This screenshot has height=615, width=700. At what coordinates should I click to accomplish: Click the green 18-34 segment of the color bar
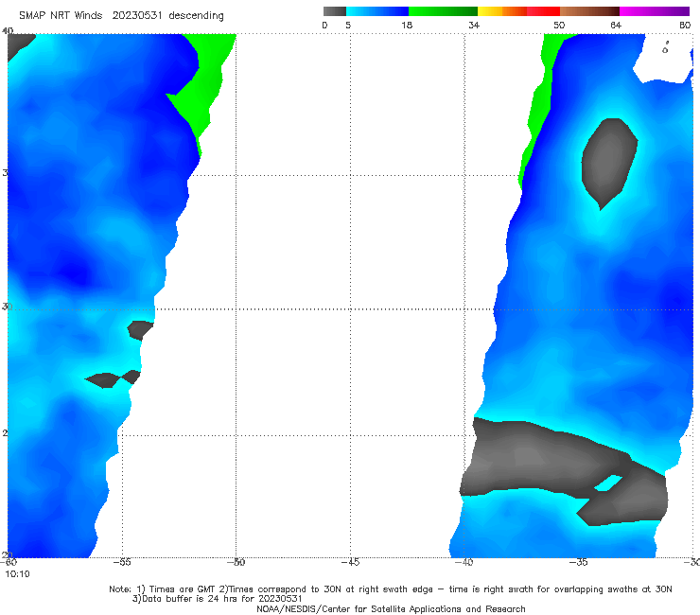point(443,11)
